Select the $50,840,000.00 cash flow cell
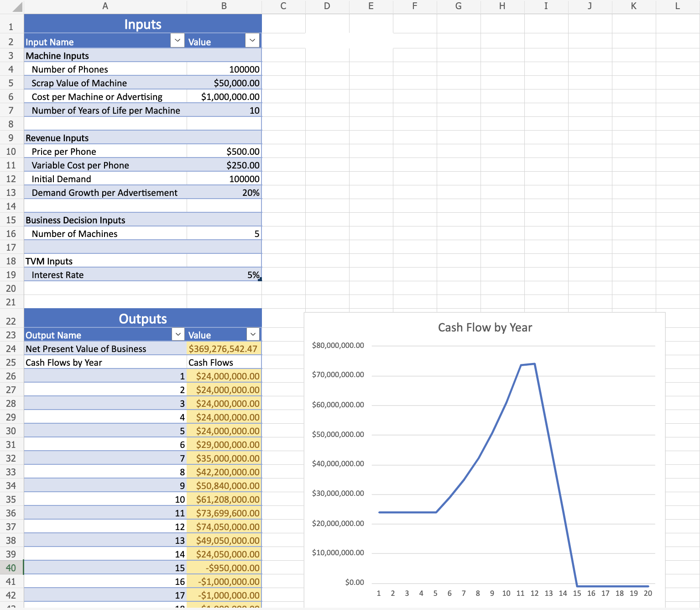Viewport: 700px width, 610px height. (224, 485)
